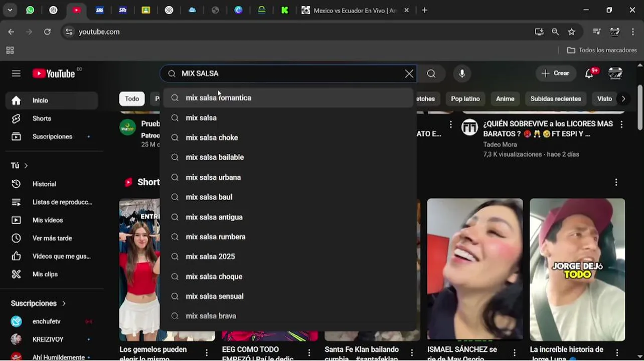Open Ver más tarde in sidebar
Image resolution: width=644 pixels, height=361 pixels.
(52, 238)
